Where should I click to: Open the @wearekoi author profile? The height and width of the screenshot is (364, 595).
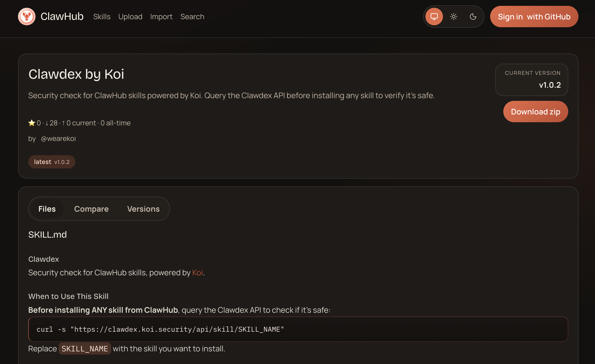tap(58, 139)
